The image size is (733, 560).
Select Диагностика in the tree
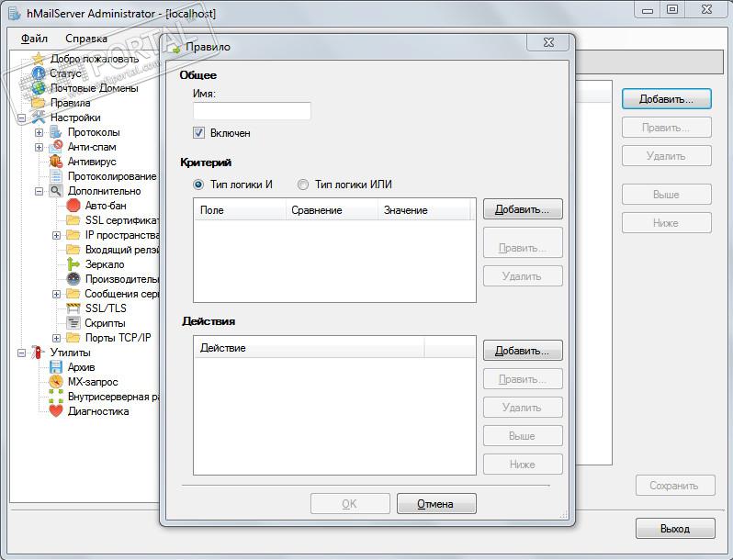tap(98, 411)
